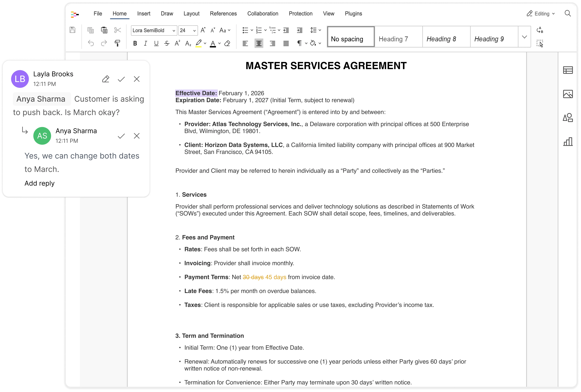Screen dimensions: 581x392
Task: Click the copy style paint roller icon
Action: [117, 43]
